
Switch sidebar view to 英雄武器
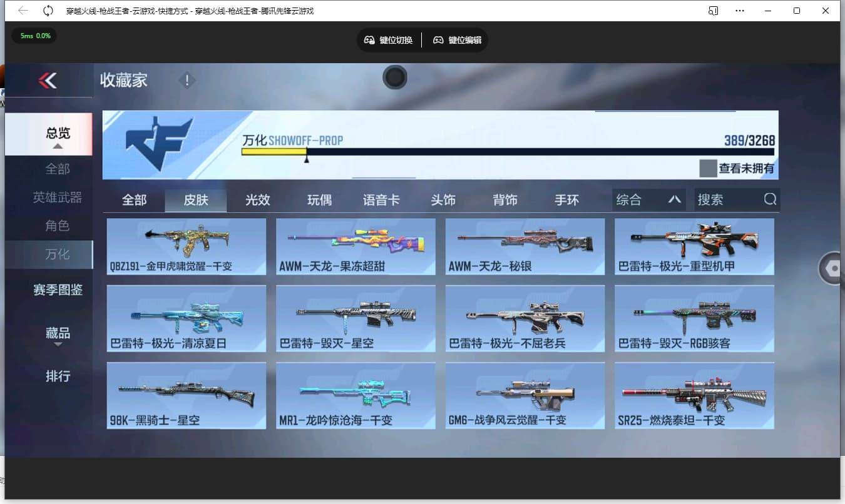coord(57,197)
